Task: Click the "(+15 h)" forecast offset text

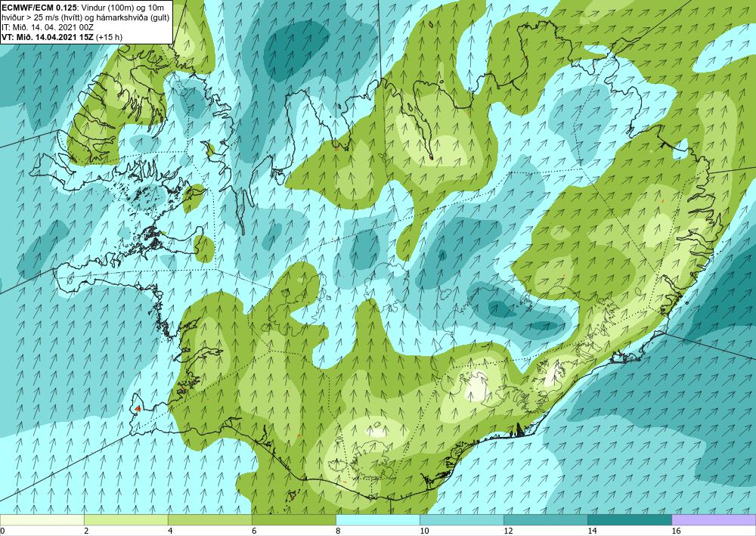Action: pos(110,37)
